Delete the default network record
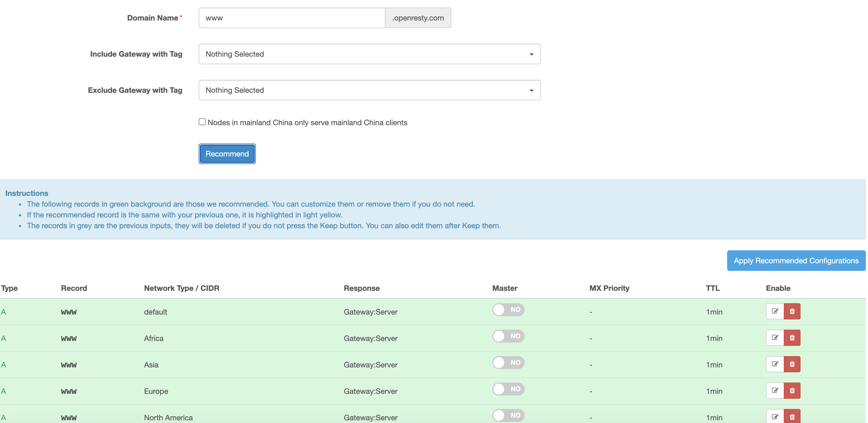The width and height of the screenshot is (868, 423). [x=792, y=311]
